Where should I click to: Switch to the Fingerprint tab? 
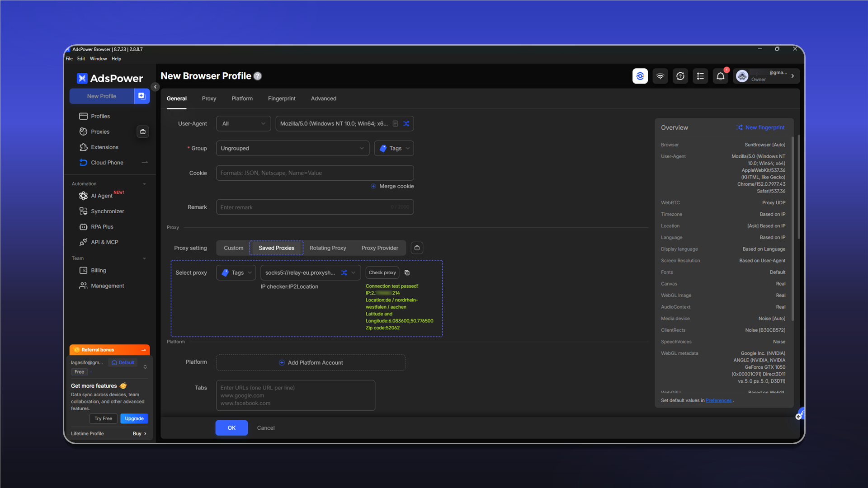click(282, 99)
